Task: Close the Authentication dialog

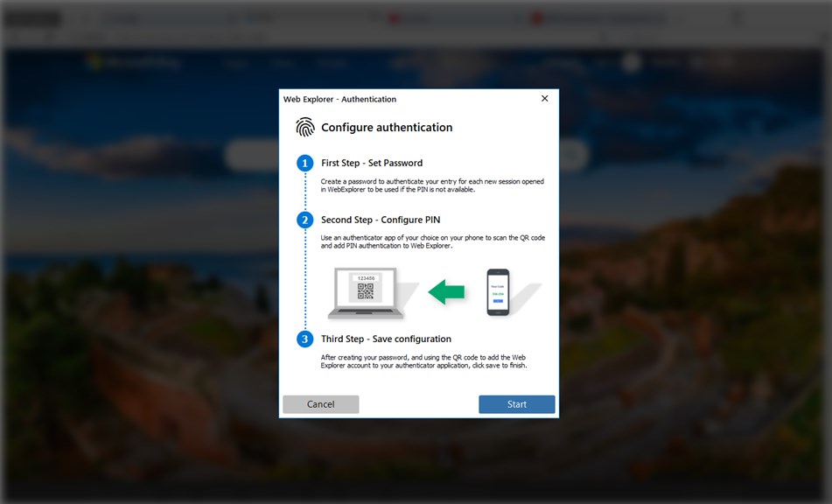Action: click(x=544, y=99)
